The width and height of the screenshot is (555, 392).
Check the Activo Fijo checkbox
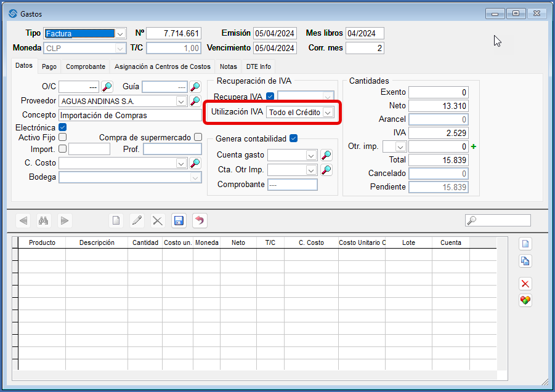(63, 137)
